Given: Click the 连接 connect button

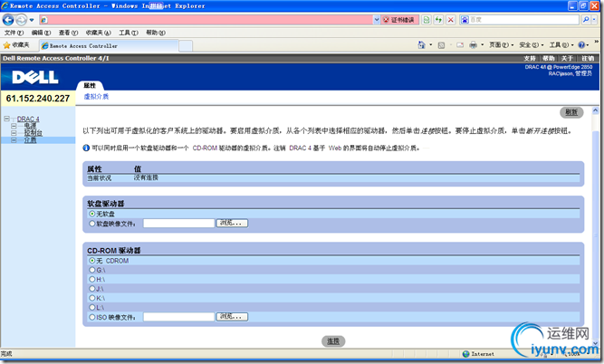Looking at the screenshot, I should 333,341.
